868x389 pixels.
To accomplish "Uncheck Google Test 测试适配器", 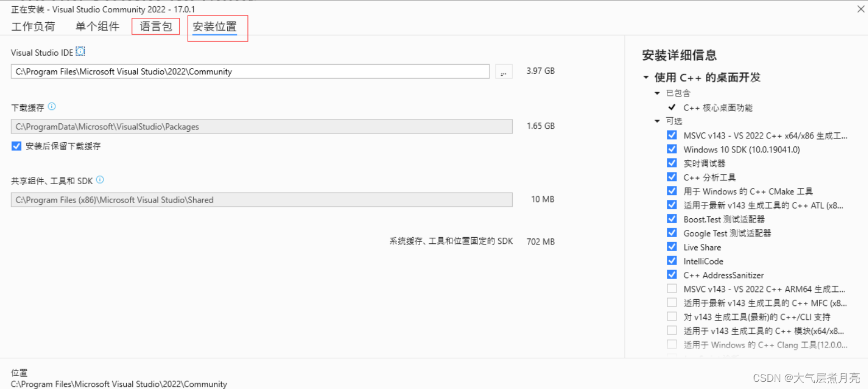I will coord(672,233).
